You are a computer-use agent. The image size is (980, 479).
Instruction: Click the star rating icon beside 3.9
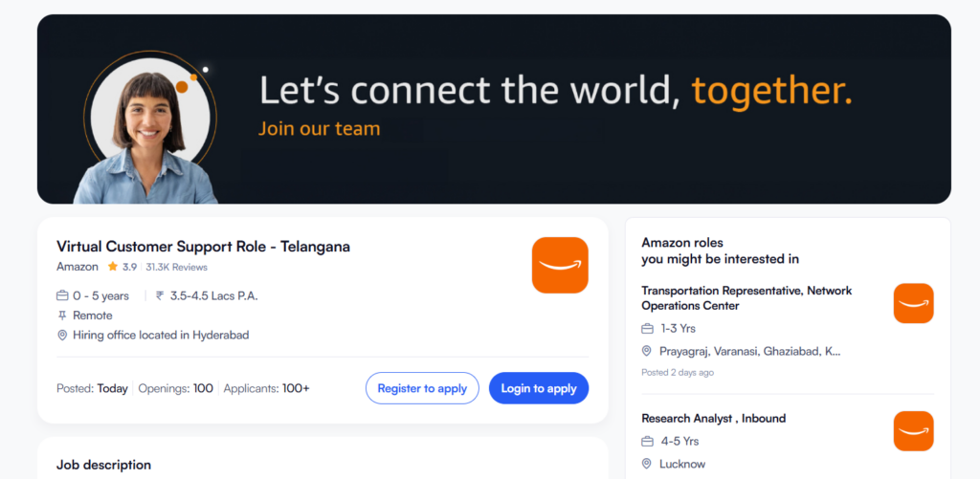113,267
